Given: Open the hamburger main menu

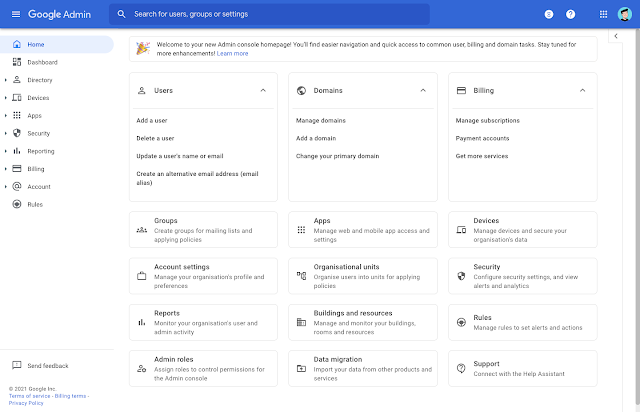Looking at the screenshot, I should coord(16,14).
